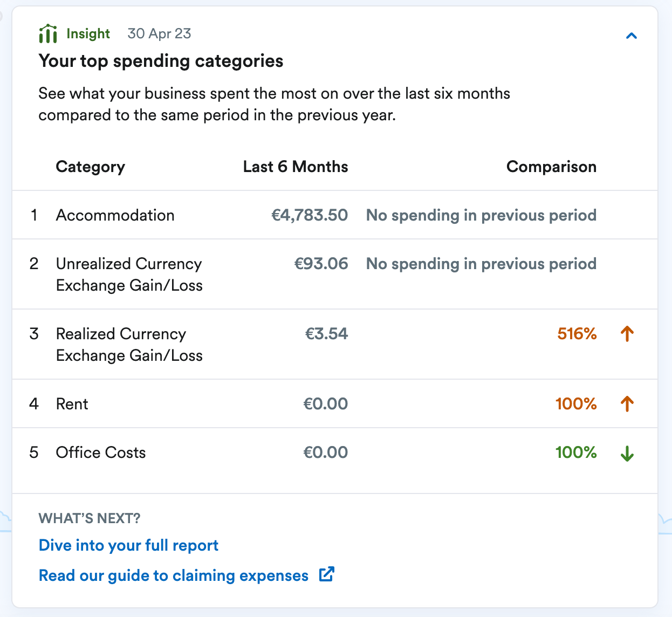Click the 30 Apr 23 date
The image size is (672, 617).
[x=159, y=33]
